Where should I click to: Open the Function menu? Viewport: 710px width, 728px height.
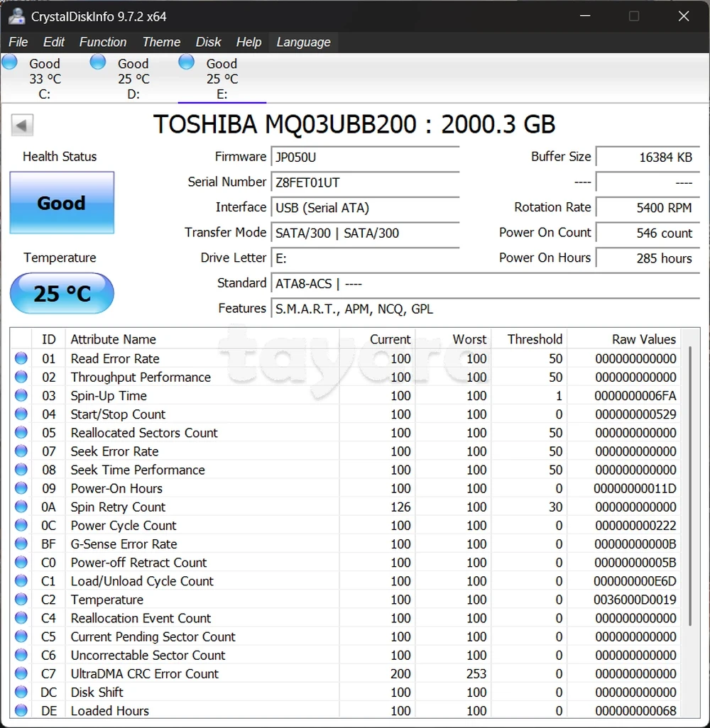pos(102,42)
